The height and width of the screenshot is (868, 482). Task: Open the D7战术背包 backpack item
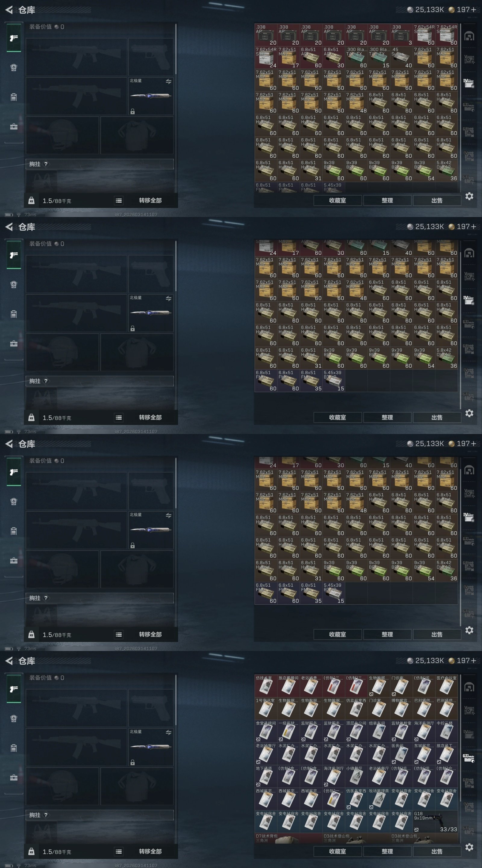(288, 838)
